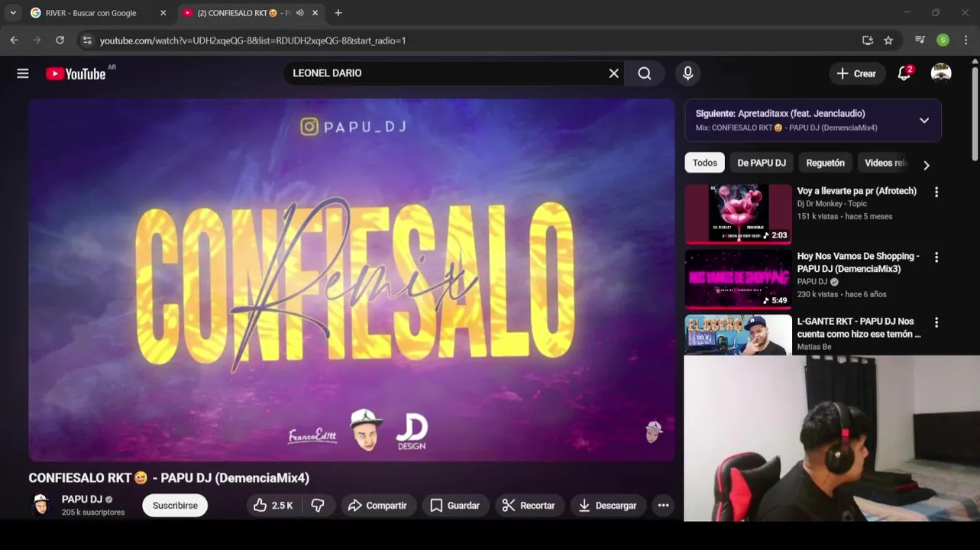This screenshot has height=550, width=980.
Task: Bookmark this page with star
Action: (x=888, y=40)
